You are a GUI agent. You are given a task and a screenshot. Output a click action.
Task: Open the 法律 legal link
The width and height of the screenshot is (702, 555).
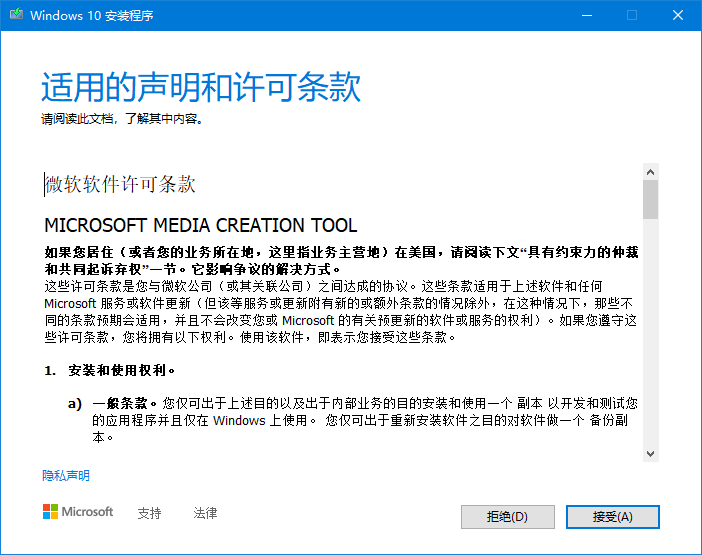pyautogui.click(x=205, y=513)
